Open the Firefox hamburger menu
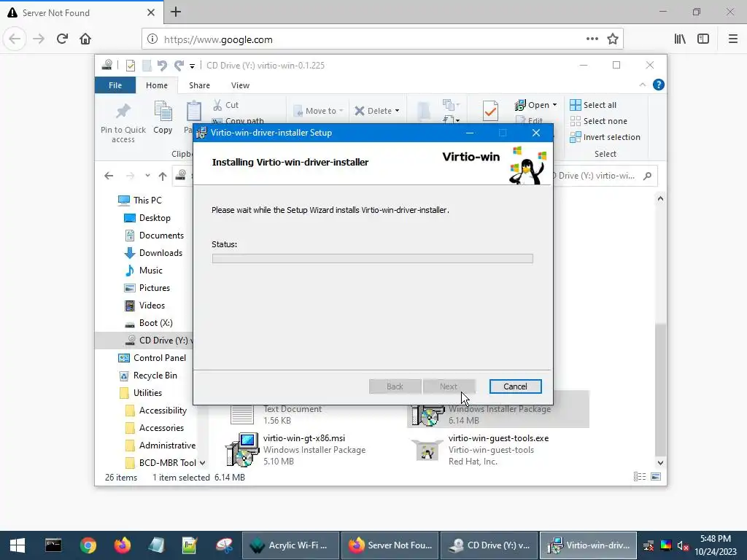747x560 pixels. (x=732, y=39)
